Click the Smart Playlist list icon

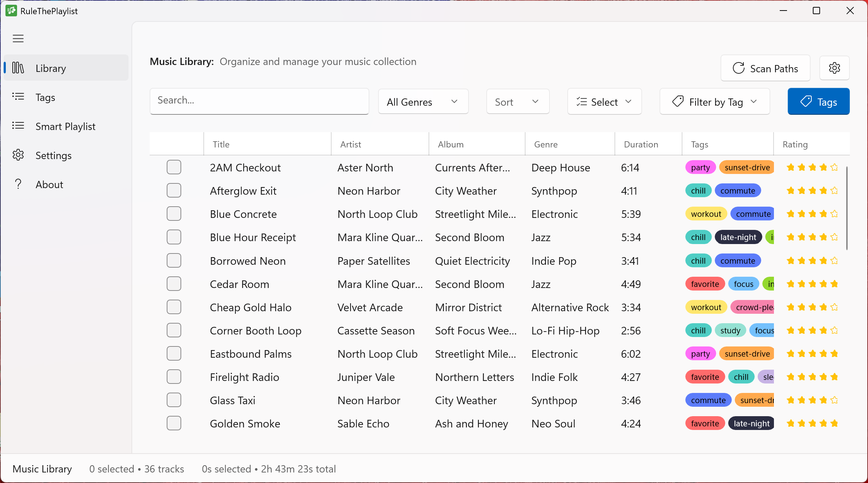[18, 126]
